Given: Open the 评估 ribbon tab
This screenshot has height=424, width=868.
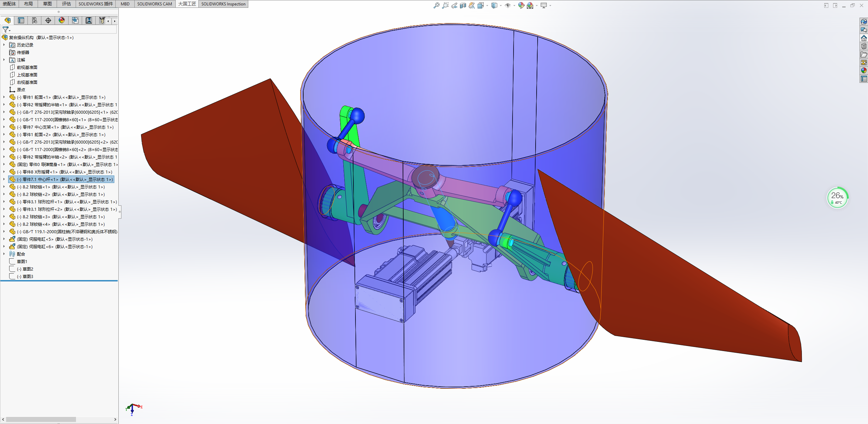Looking at the screenshot, I should pyautogui.click(x=66, y=4).
